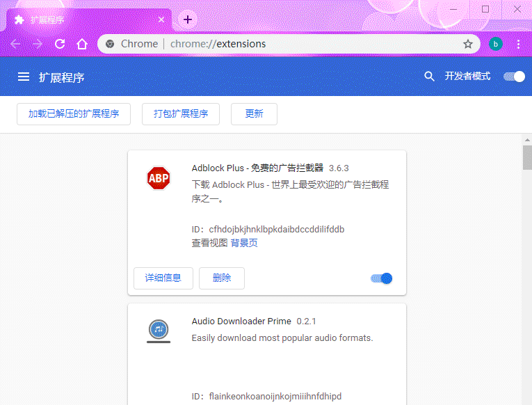Maximize the Chrome window
This screenshot has height=405, width=532.
tap(485, 9)
